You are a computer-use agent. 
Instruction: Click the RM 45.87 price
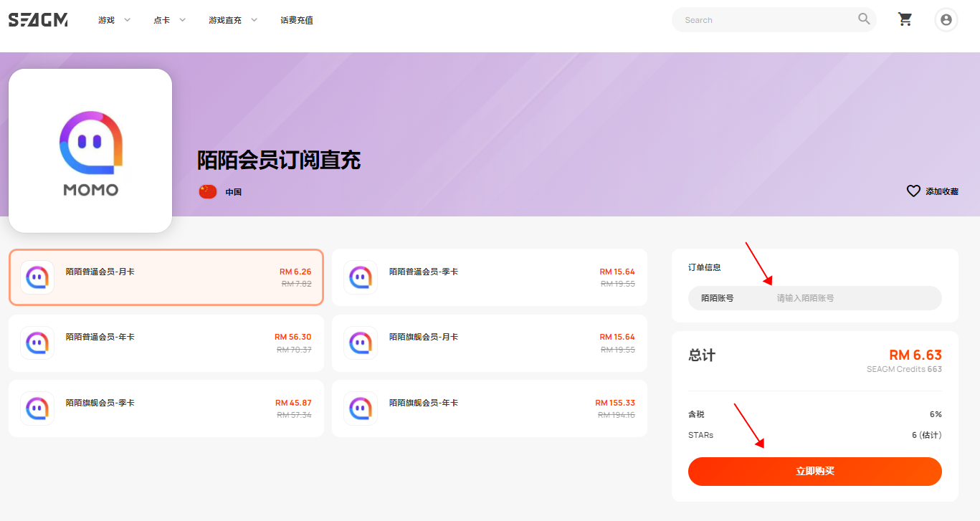click(293, 403)
